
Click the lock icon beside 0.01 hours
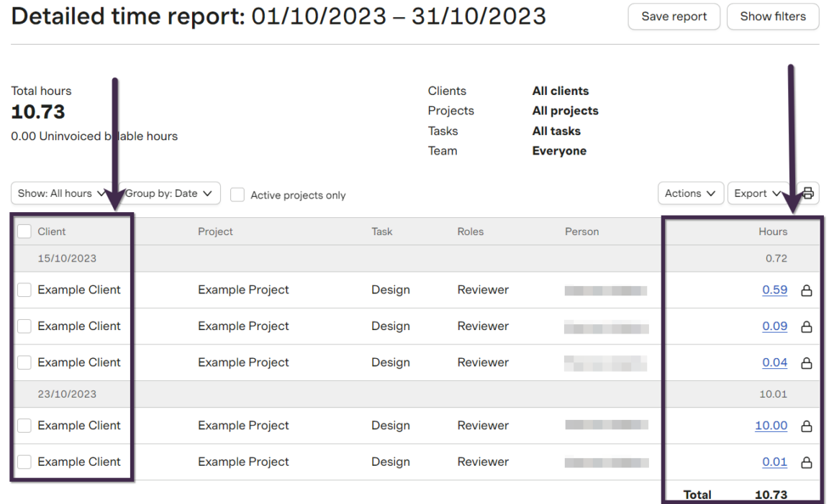807,462
